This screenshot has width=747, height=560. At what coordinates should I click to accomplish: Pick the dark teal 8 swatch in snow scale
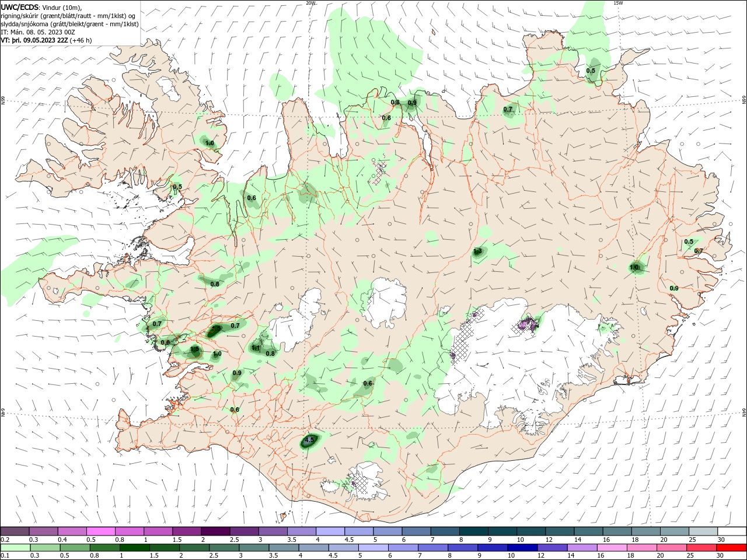point(473,531)
